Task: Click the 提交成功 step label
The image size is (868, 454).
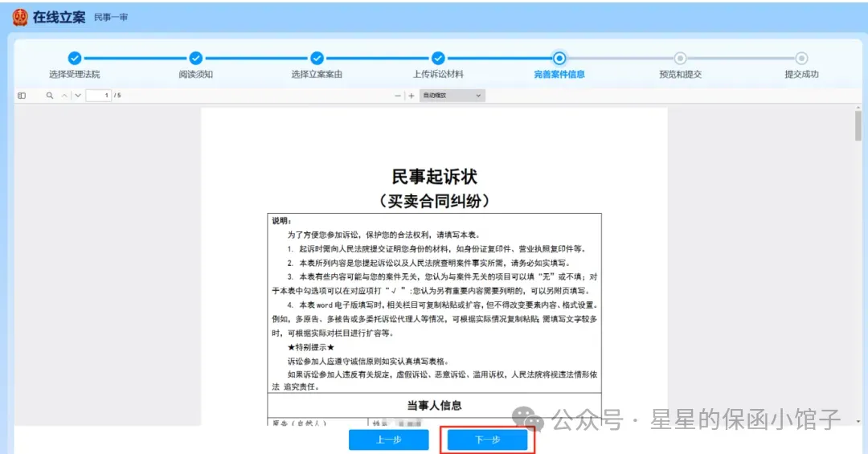Action: [801, 74]
